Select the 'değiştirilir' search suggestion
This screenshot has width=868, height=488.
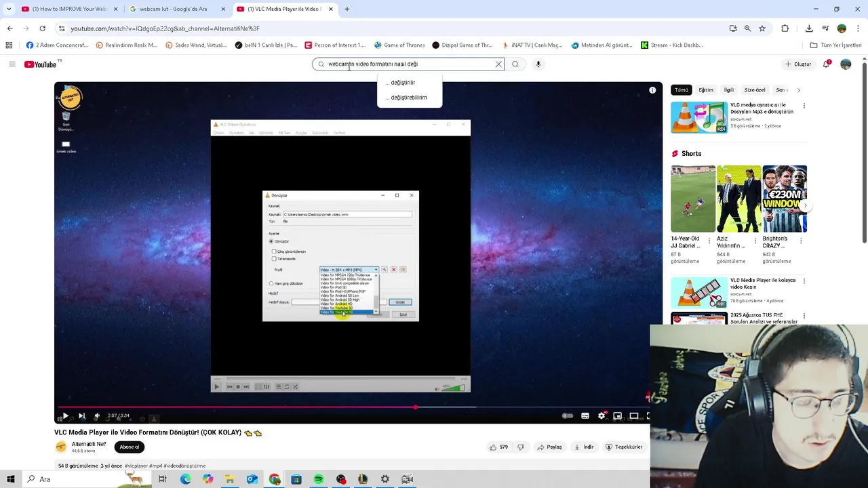pos(410,83)
